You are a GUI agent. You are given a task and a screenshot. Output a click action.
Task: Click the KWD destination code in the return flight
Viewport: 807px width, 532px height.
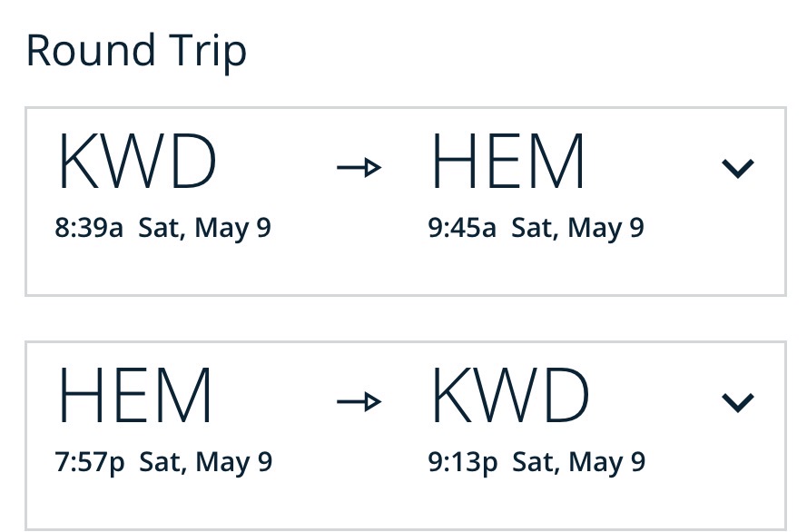[x=509, y=397]
